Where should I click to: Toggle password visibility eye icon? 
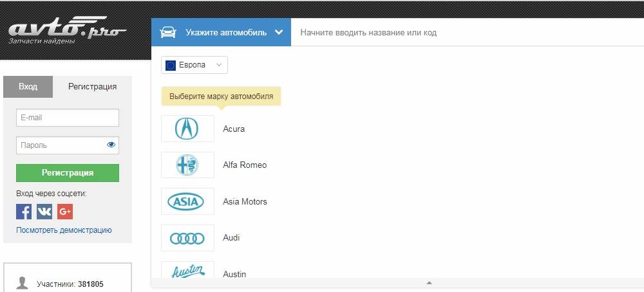[111, 145]
